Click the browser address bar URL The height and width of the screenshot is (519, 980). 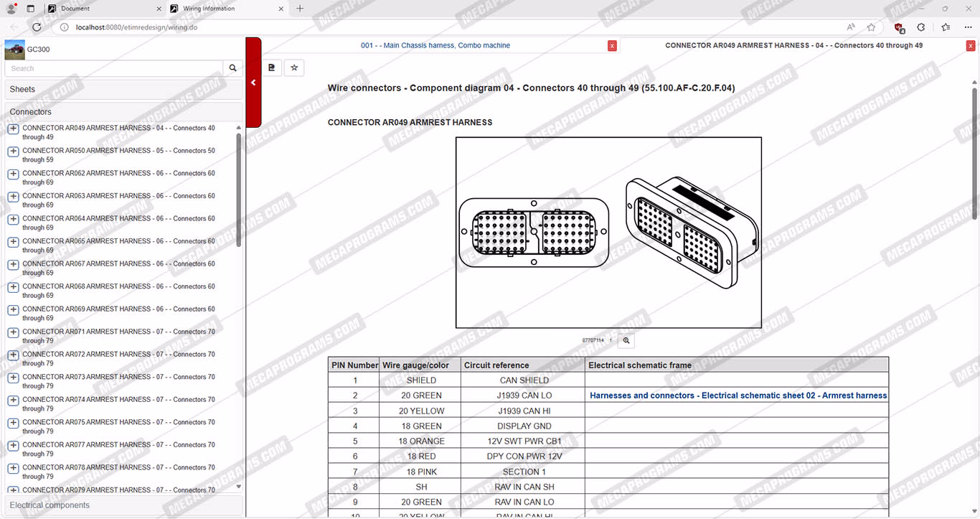pos(136,27)
